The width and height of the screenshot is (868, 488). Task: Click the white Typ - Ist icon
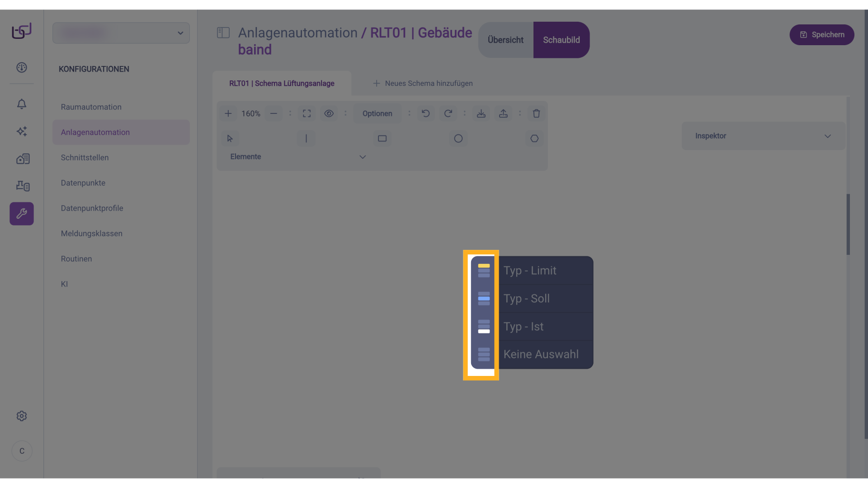click(484, 326)
